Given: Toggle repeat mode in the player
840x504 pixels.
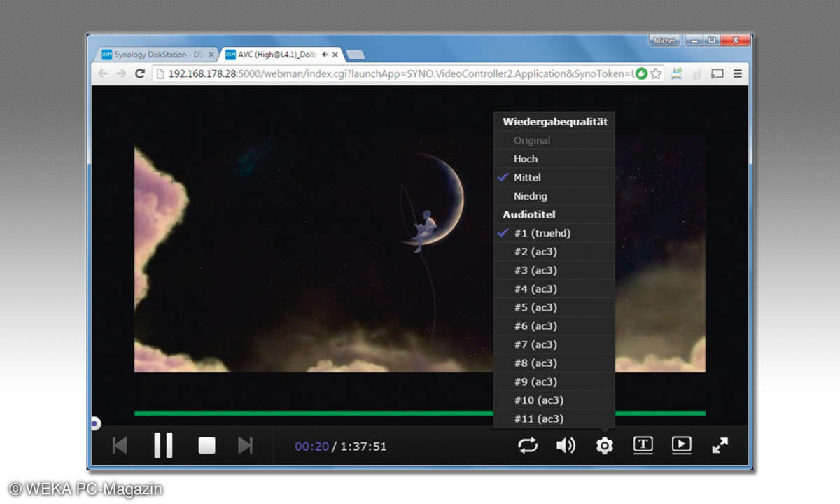Looking at the screenshot, I should (x=528, y=445).
